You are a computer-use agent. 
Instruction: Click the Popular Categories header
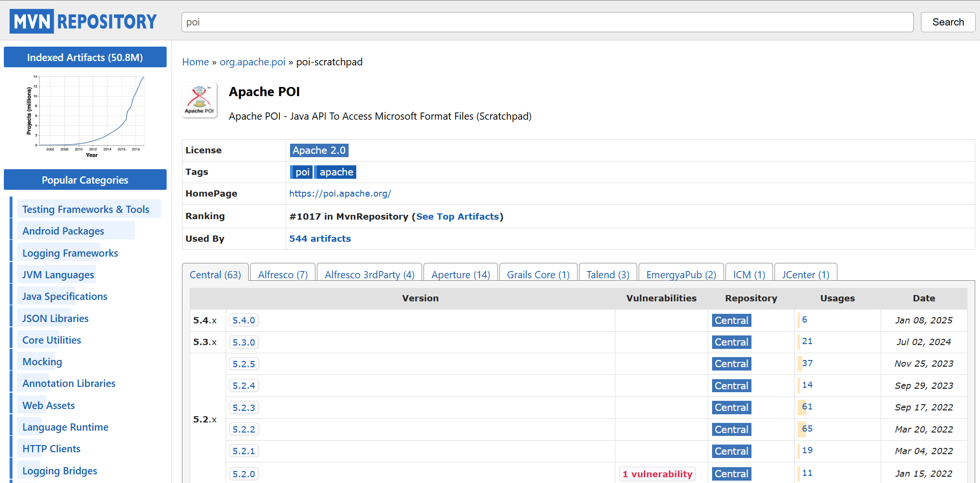pyautogui.click(x=85, y=180)
